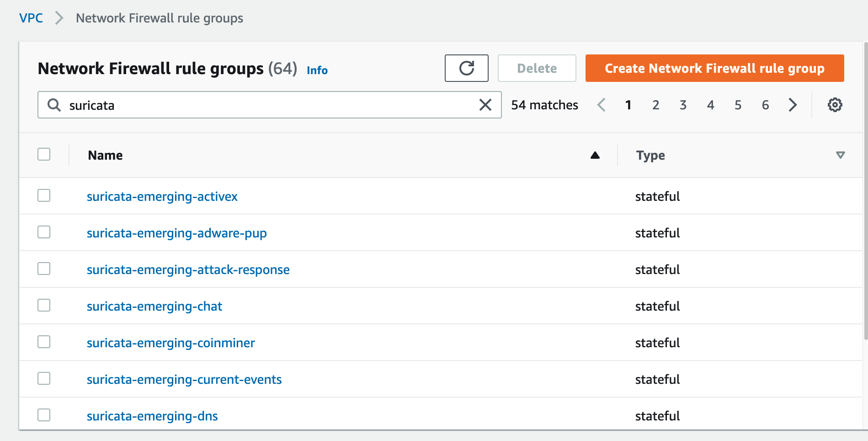Click the Delete button
This screenshot has height=441, width=868.
537,68
